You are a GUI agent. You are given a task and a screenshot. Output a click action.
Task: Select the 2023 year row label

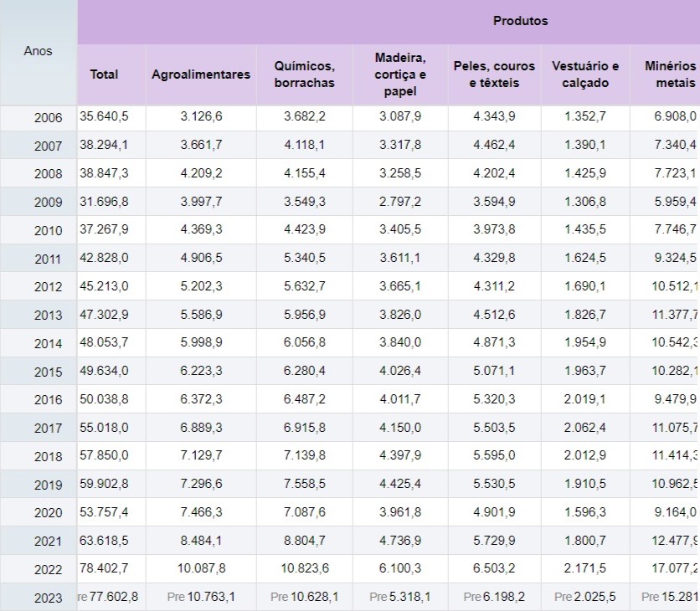(48, 598)
